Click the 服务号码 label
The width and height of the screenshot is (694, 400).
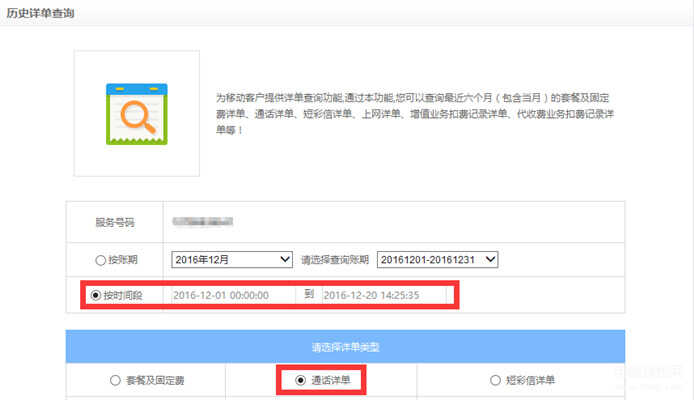click(x=115, y=223)
